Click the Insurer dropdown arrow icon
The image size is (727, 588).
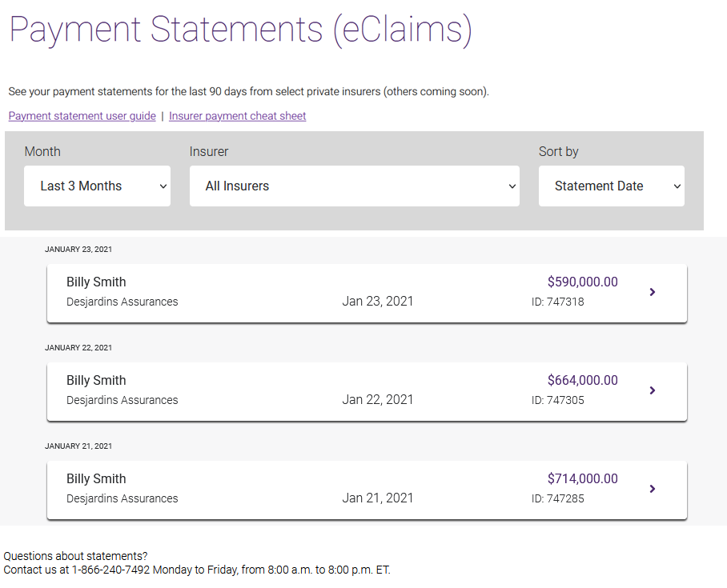(x=512, y=186)
